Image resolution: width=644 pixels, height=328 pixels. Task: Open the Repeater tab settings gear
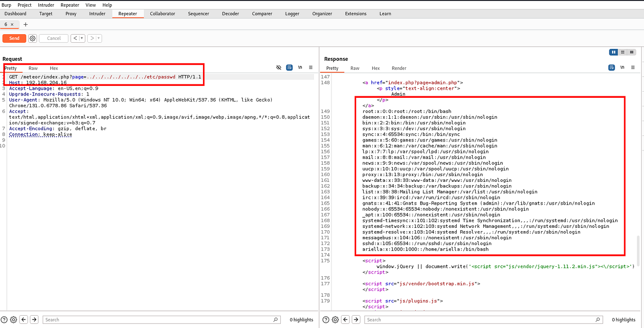32,38
